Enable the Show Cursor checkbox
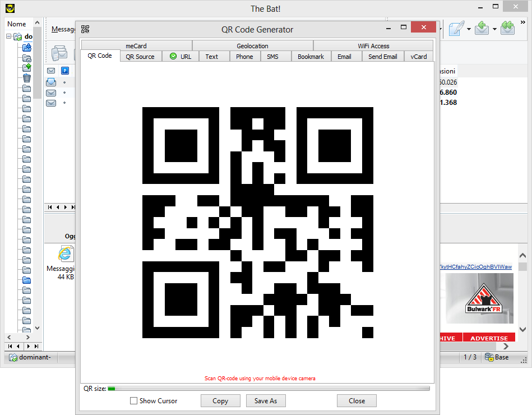Image resolution: width=532 pixels, height=415 pixels. [133, 401]
